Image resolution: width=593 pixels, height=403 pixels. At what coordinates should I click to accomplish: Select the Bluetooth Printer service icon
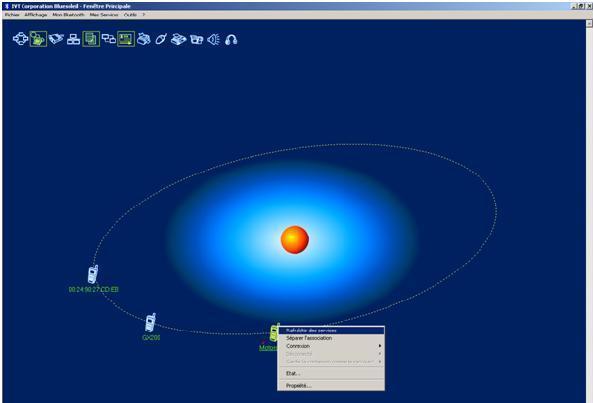tap(144, 39)
